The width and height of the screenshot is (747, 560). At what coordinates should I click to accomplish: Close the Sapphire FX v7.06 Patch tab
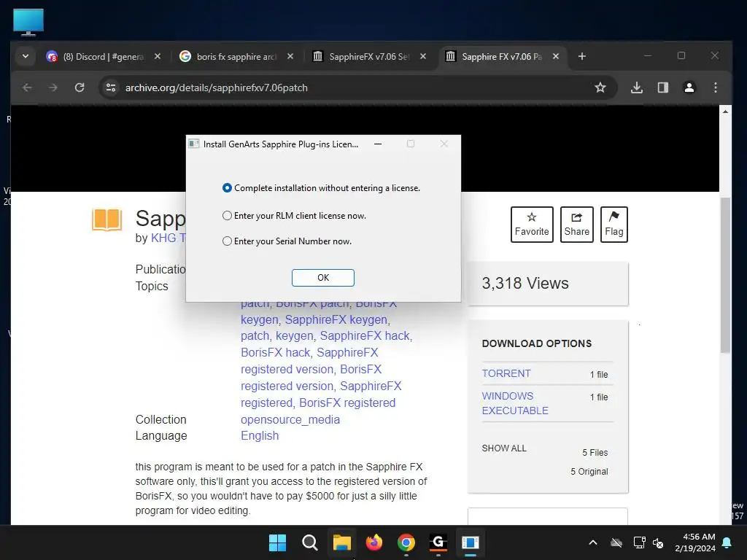pos(555,56)
